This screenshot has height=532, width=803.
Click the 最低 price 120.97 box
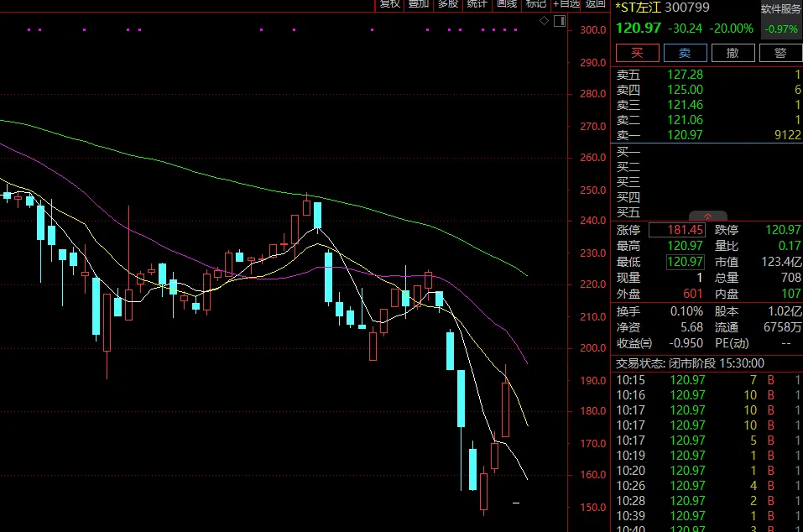point(685,262)
